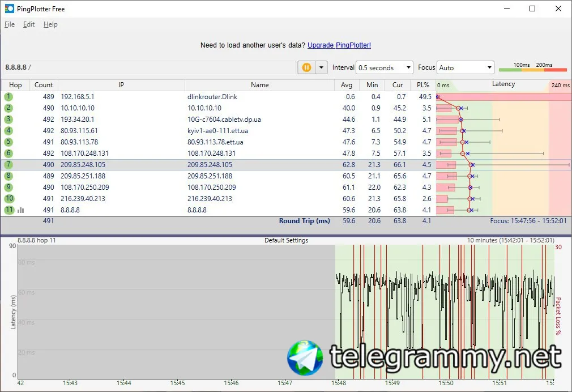The image size is (572, 392).
Task: Open the File menu
Action: 10,24
